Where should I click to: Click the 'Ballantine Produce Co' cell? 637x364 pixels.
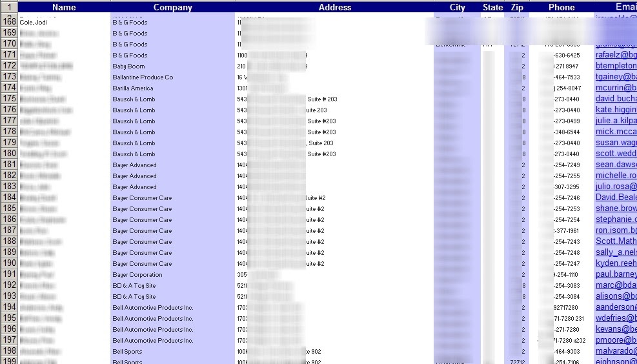143,77
